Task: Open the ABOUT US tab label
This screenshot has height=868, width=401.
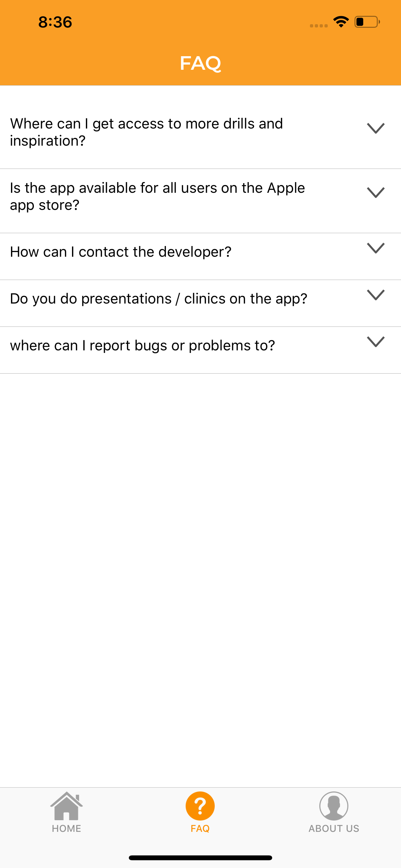Action: click(x=334, y=829)
